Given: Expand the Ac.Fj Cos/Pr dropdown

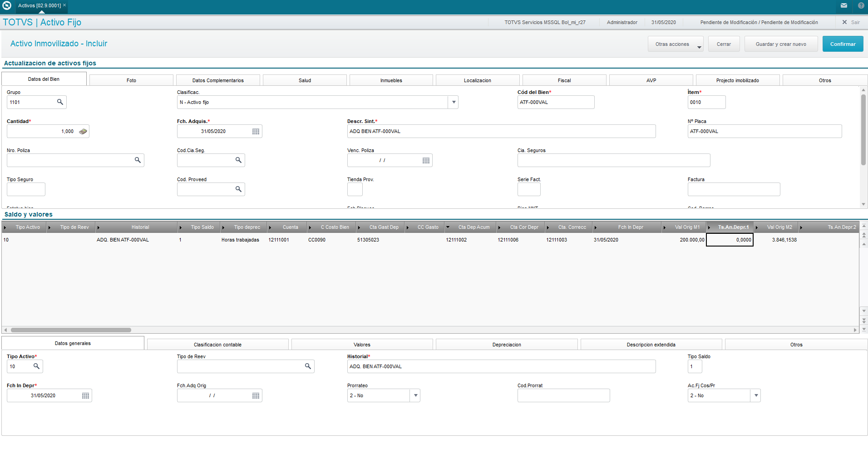Looking at the screenshot, I should click(756, 395).
